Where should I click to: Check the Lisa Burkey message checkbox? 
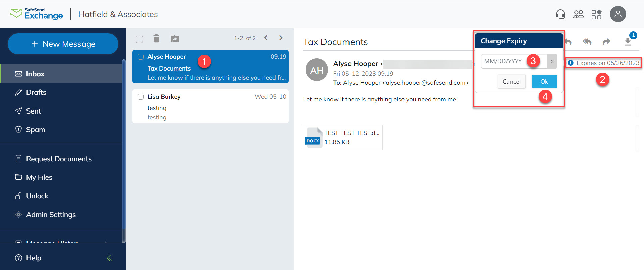(141, 97)
